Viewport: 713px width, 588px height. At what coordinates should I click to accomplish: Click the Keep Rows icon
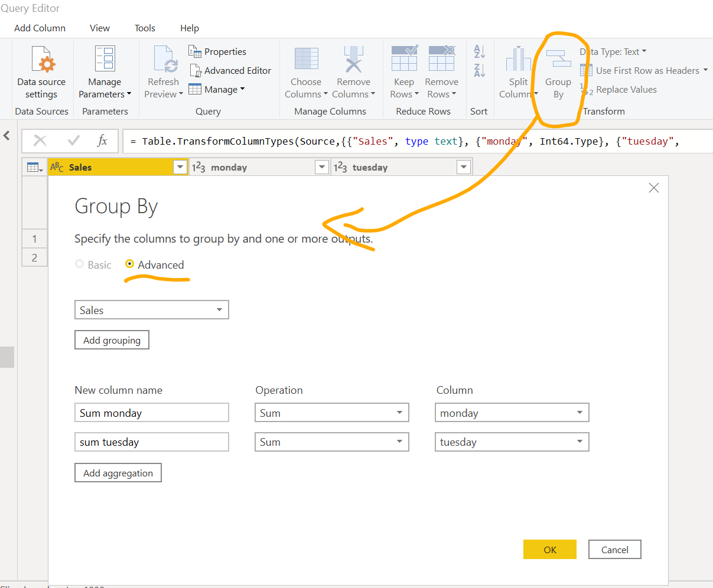404,59
